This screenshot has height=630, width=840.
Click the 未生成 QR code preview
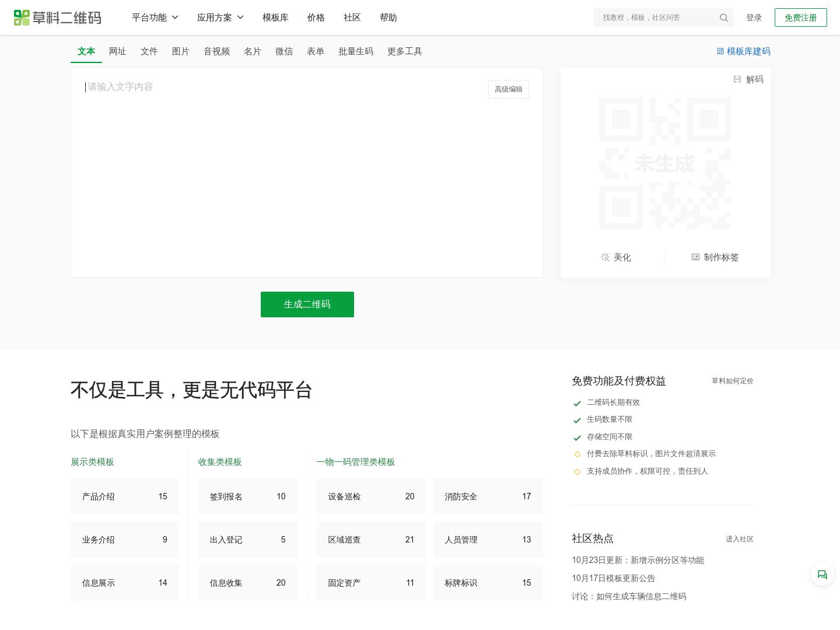pos(665,163)
